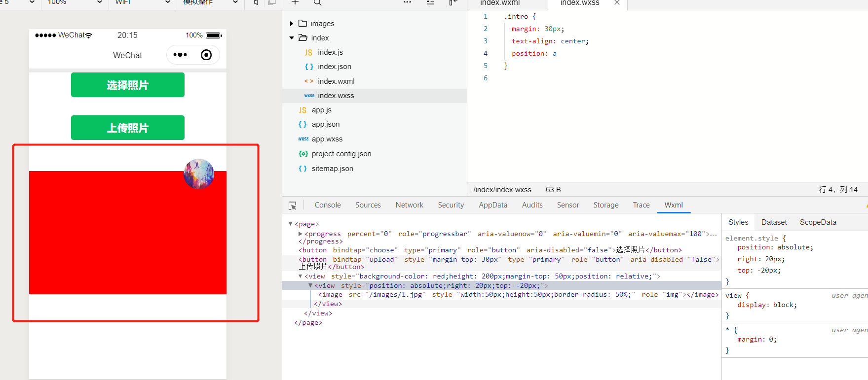Select the Wxml debugger tab
Image resolution: width=868 pixels, height=380 pixels.
pyautogui.click(x=674, y=205)
